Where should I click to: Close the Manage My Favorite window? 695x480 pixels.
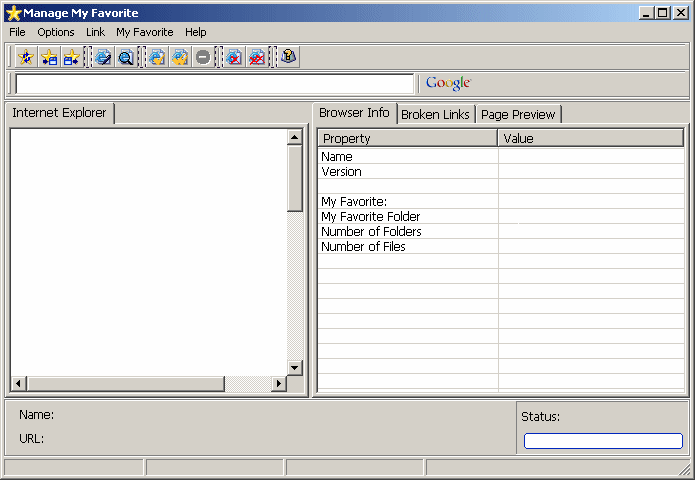pos(680,13)
